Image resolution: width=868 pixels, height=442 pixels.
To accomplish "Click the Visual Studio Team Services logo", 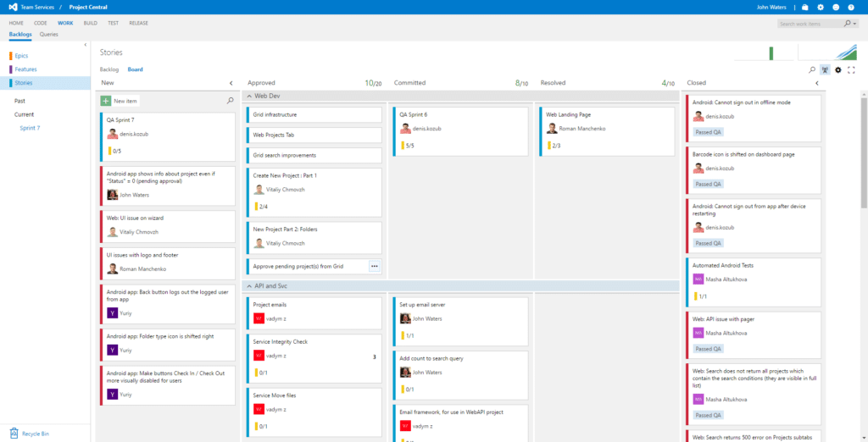I will pyautogui.click(x=14, y=7).
